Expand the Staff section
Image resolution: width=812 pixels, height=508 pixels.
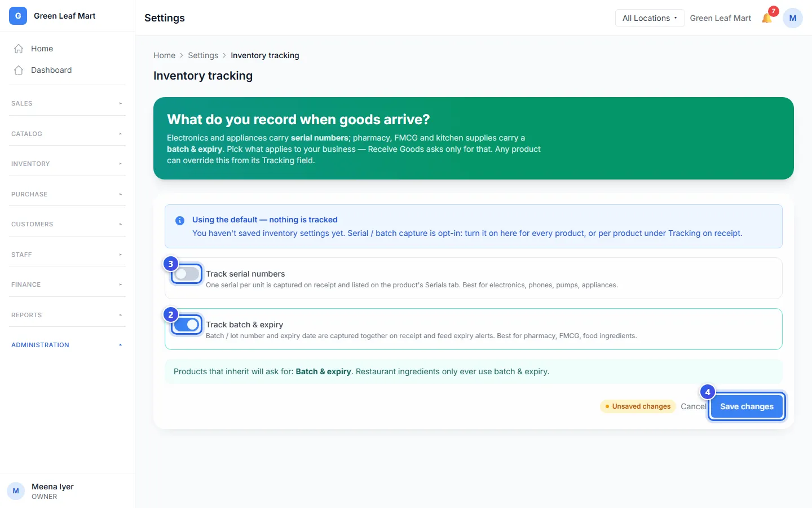[68, 255]
